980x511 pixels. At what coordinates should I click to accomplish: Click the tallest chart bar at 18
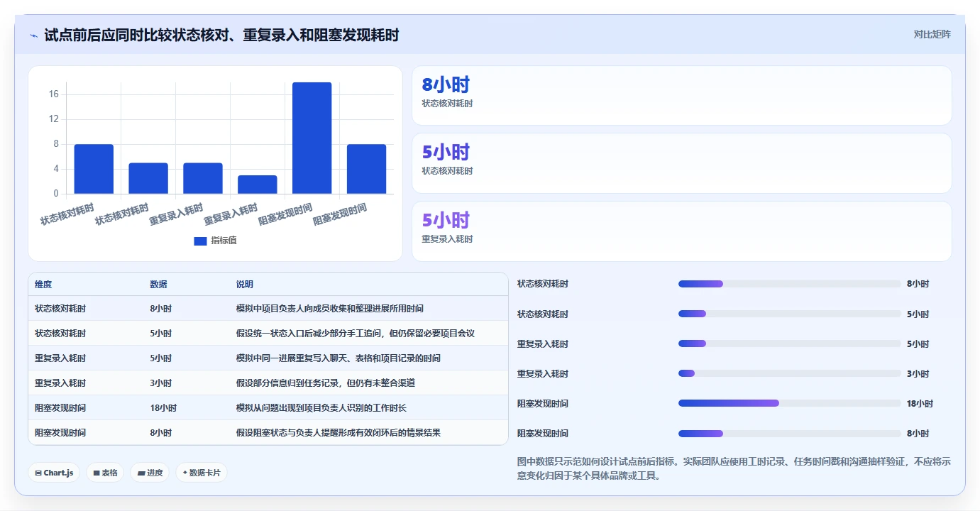pyautogui.click(x=312, y=138)
